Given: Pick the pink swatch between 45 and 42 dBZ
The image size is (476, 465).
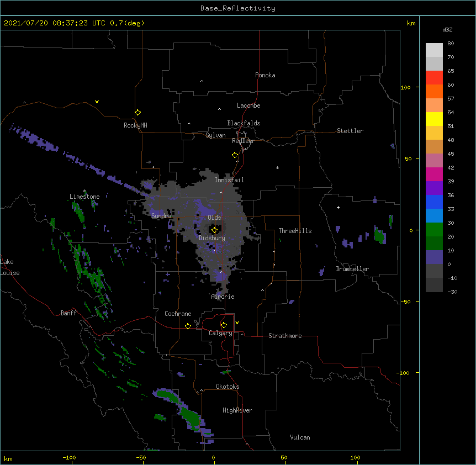Looking at the screenshot, I should tap(434, 161).
